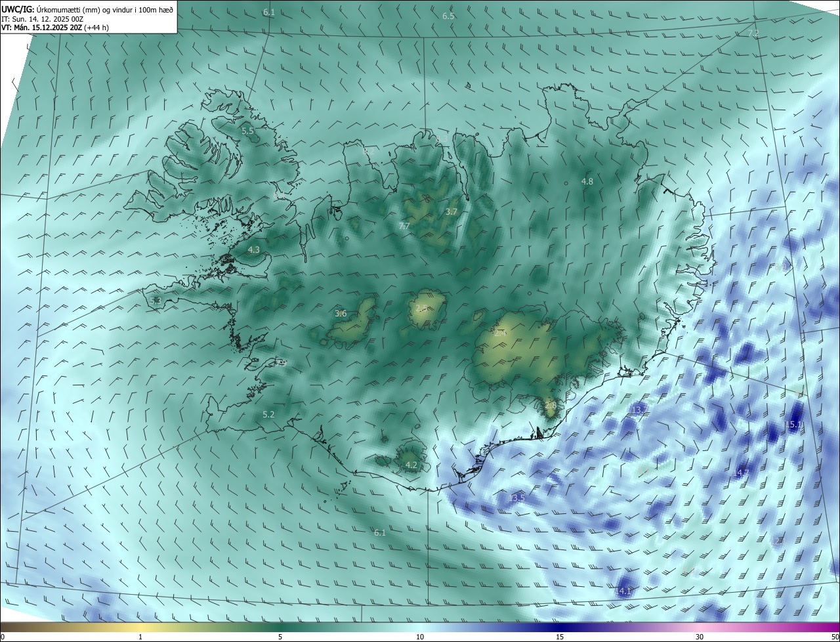Click the '15.1' value label on the map
Screen dimensions: 840x642
793,425
